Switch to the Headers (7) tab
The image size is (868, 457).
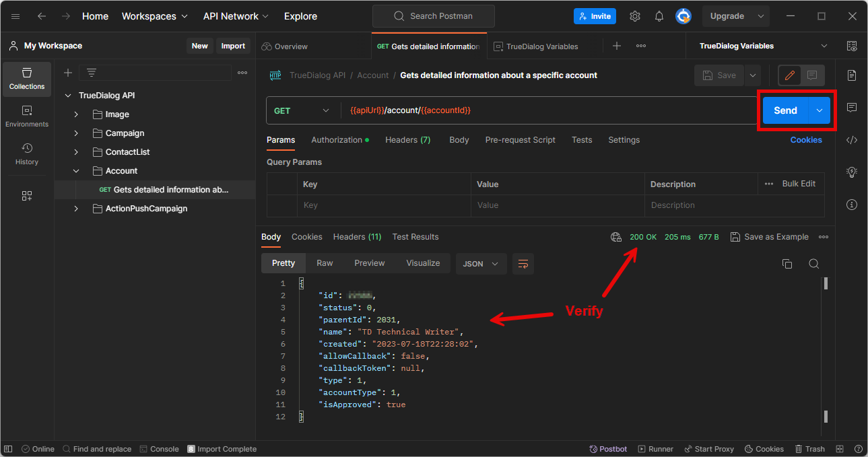tap(407, 140)
